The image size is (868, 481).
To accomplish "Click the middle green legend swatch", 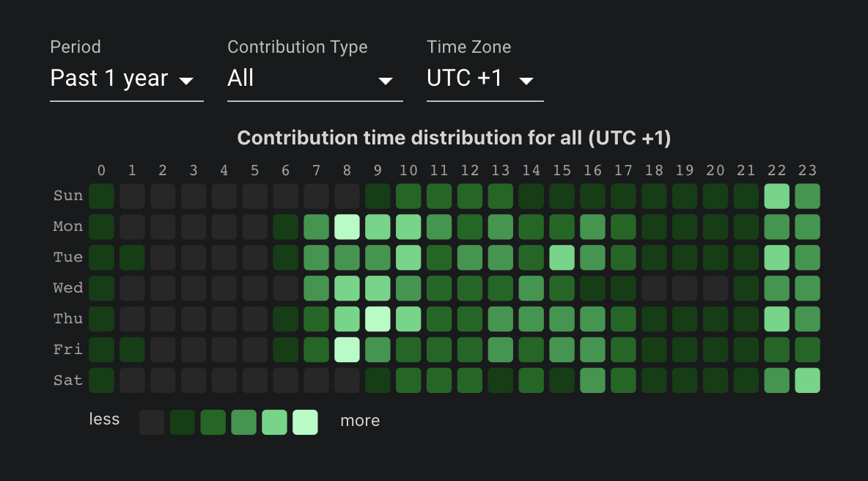I will 243,422.
